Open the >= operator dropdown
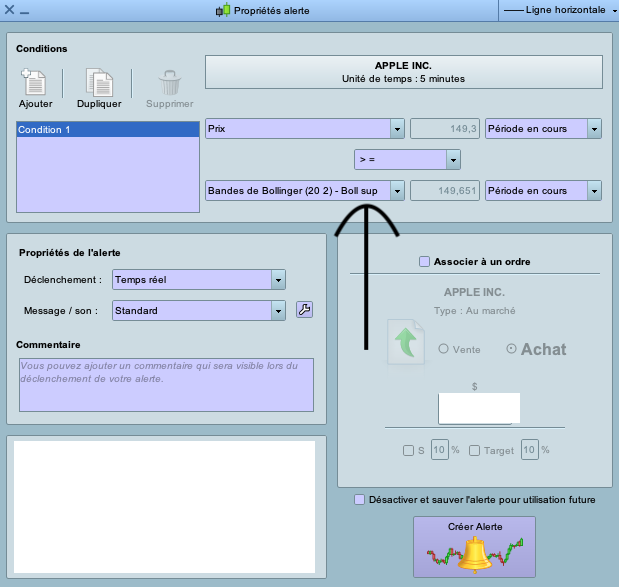619x587 pixels. (x=407, y=159)
